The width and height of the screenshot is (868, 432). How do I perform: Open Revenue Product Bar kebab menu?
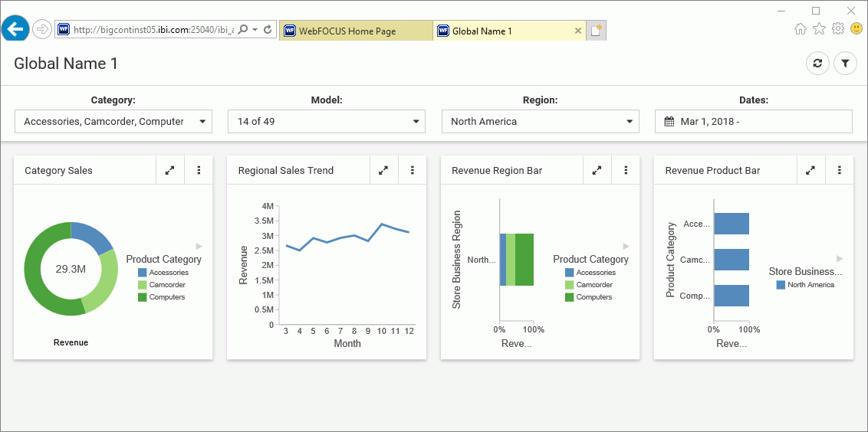pos(840,170)
